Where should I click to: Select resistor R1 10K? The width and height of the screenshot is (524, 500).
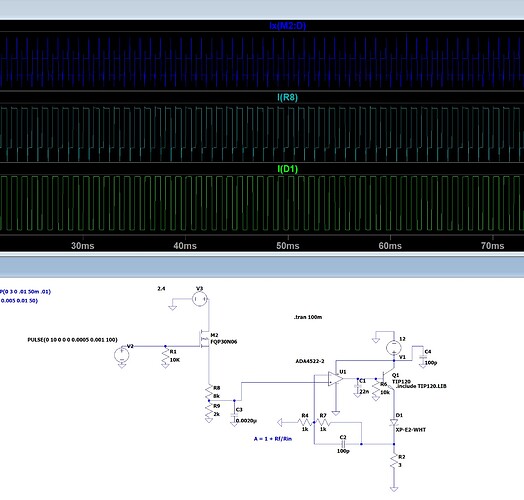(165, 358)
